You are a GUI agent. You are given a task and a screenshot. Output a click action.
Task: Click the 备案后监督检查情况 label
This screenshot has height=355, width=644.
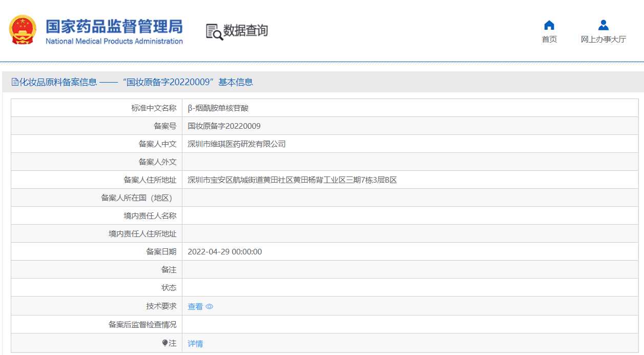pos(142,325)
